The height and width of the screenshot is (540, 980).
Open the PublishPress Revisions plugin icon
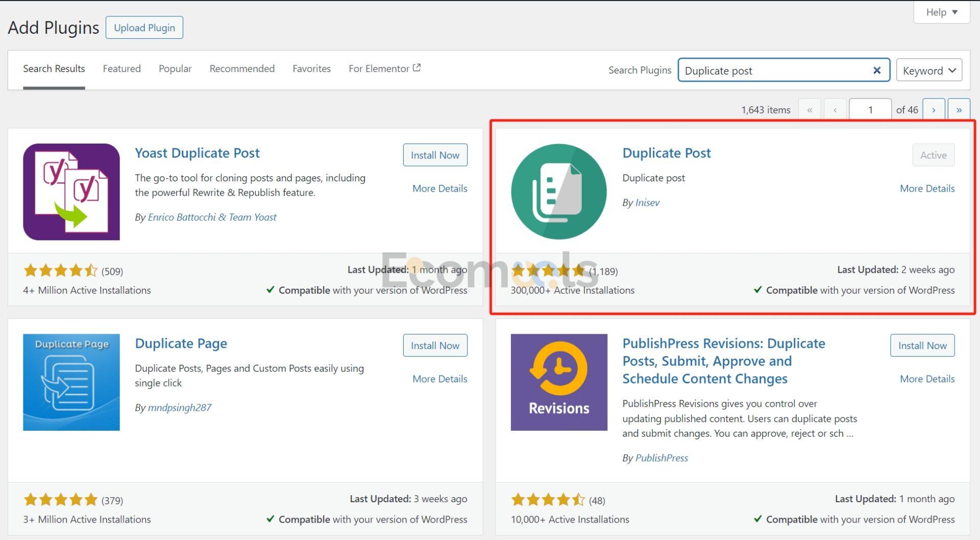click(x=559, y=382)
